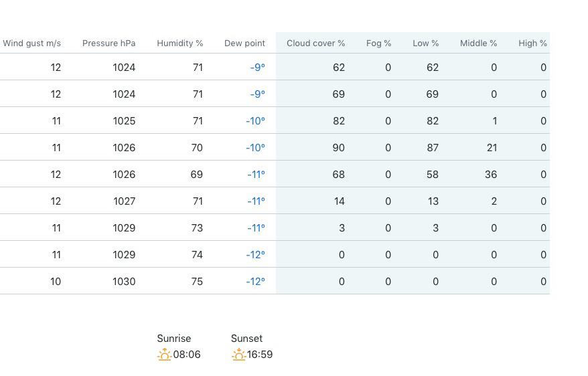Click the 1030 pressure value
The height and width of the screenshot is (376, 588).
(x=124, y=282)
